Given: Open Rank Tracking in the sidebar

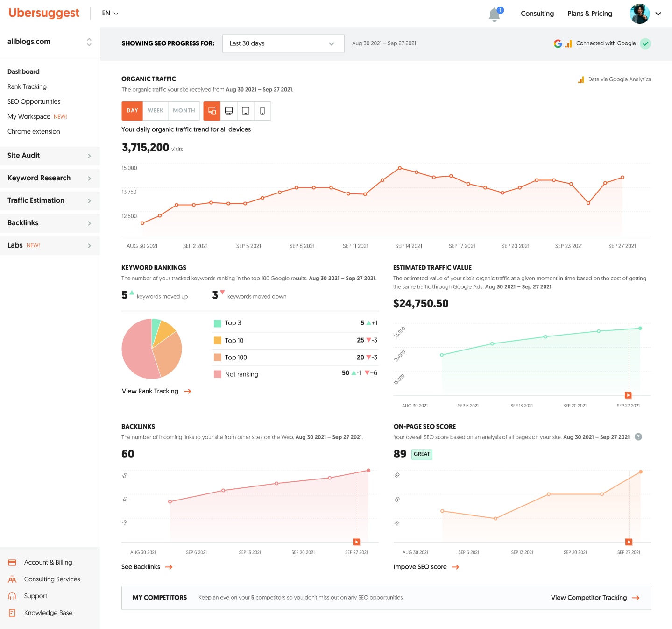Looking at the screenshot, I should click(x=27, y=87).
